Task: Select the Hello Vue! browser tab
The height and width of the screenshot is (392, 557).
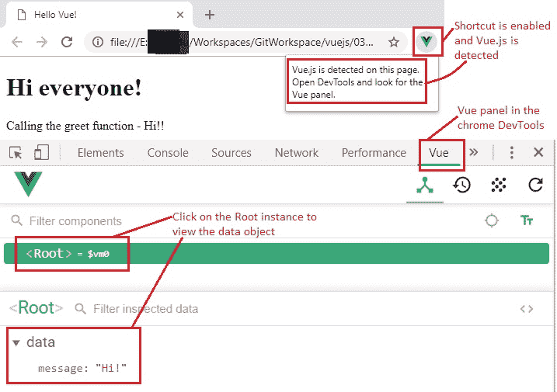Action: [99, 15]
